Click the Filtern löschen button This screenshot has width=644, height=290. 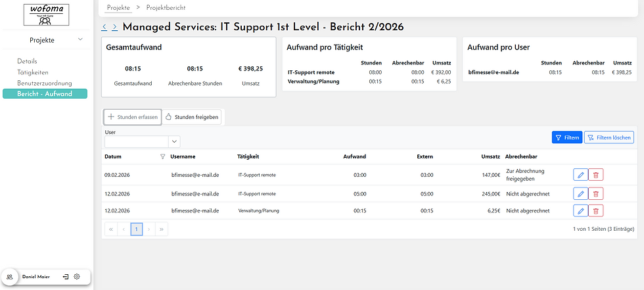pos(609,137)
